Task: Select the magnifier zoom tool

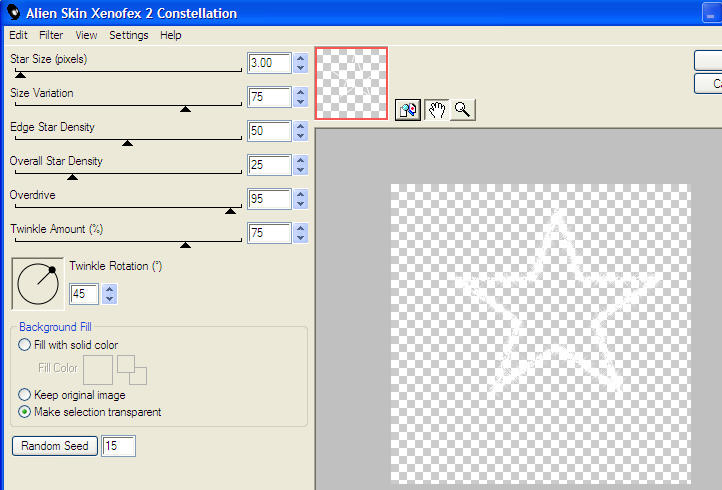Action: (462, 110)
